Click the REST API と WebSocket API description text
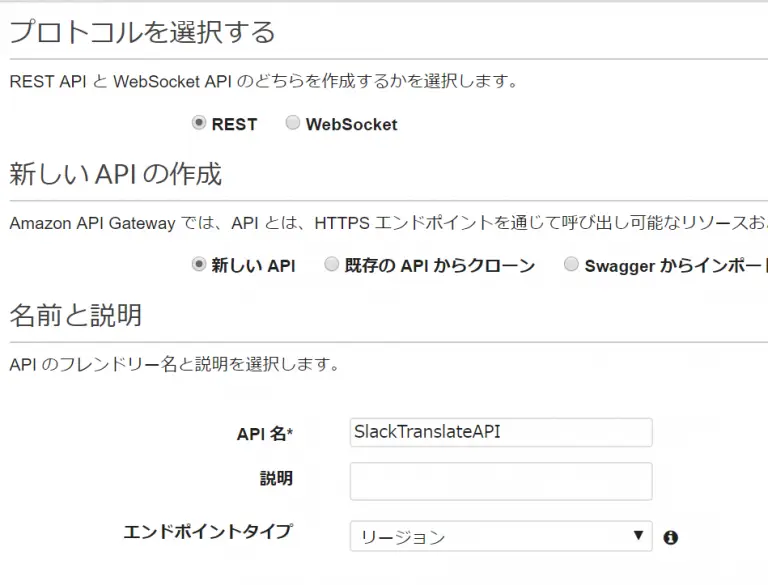The height and width of the screenshot is (585, 768). click(264, 81)
